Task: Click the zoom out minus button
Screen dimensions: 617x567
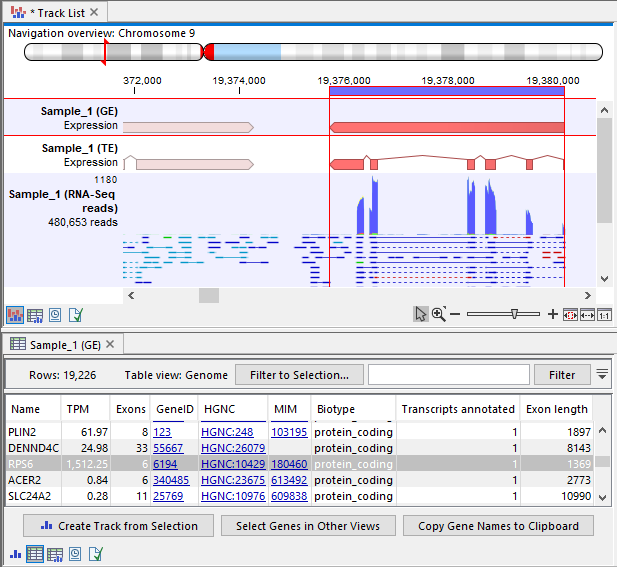Action: [x=455, y=314]
